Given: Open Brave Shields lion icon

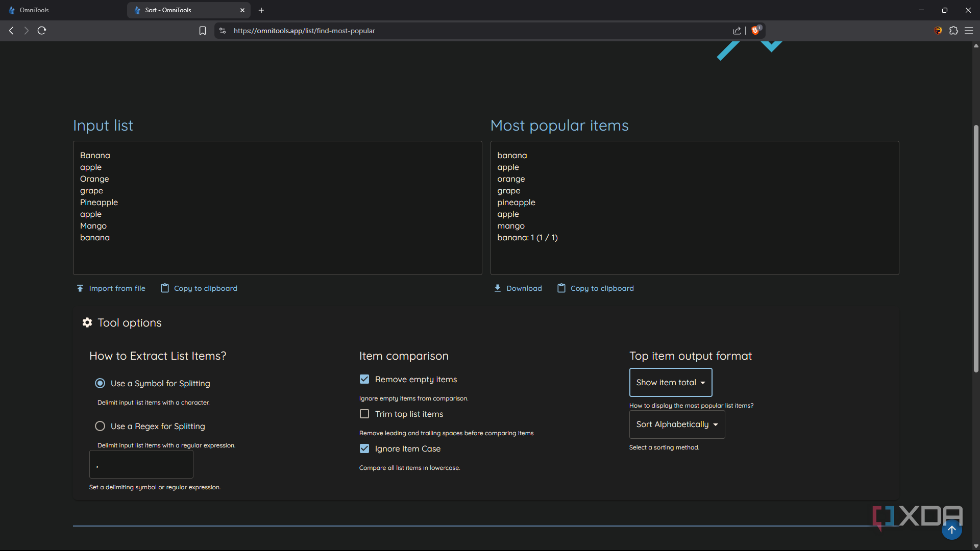Looking at the screenshot, I should [x=756, y=30].
